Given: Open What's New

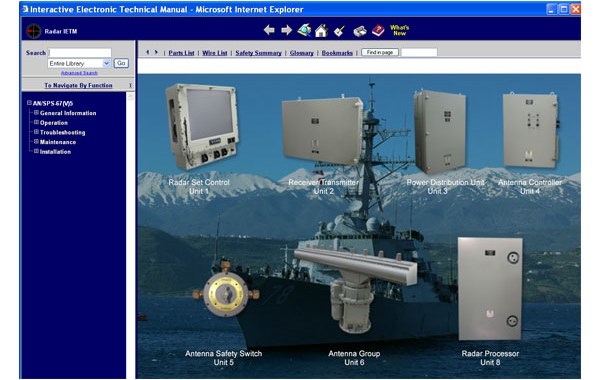Looking at the screenshot, I should coord(399,30).
